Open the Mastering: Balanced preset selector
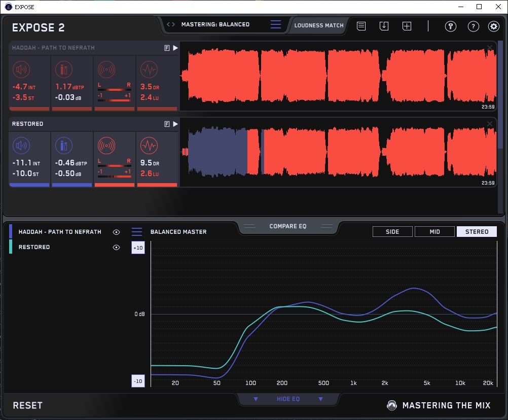Viewport: 508px width, 420px height. tap(215, 24)
